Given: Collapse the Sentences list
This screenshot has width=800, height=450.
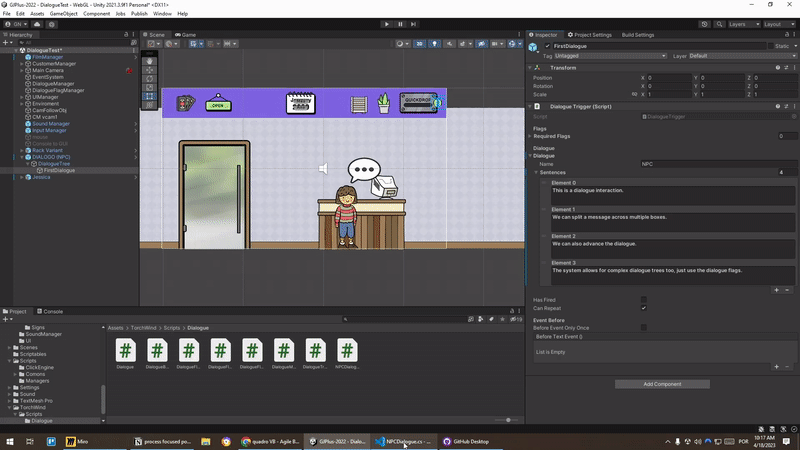Looking at the screenshot, I should [536, 172].
